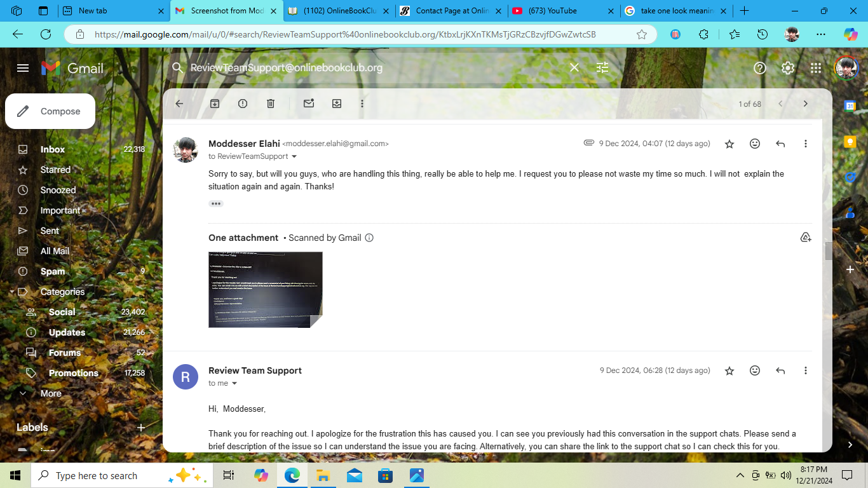This screenshot has width=868, height=488.
Task: Click the Compose button
Action: coord(50,111)
